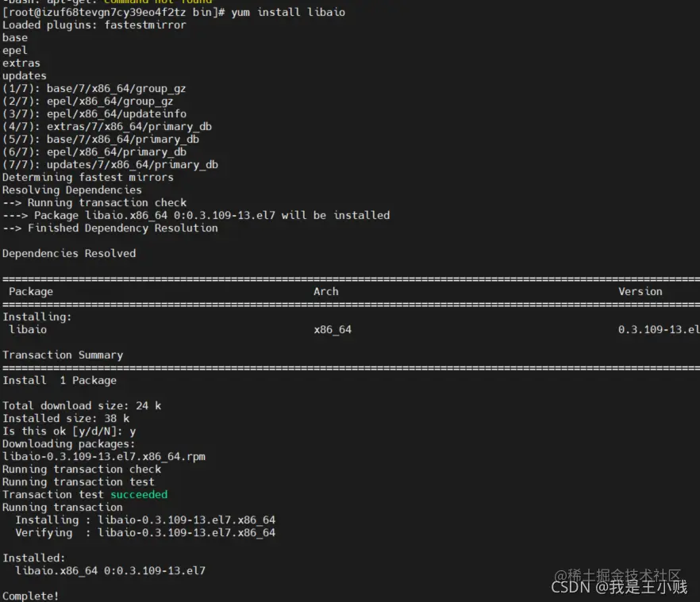Click the 'Package' column header

(31, 292)
